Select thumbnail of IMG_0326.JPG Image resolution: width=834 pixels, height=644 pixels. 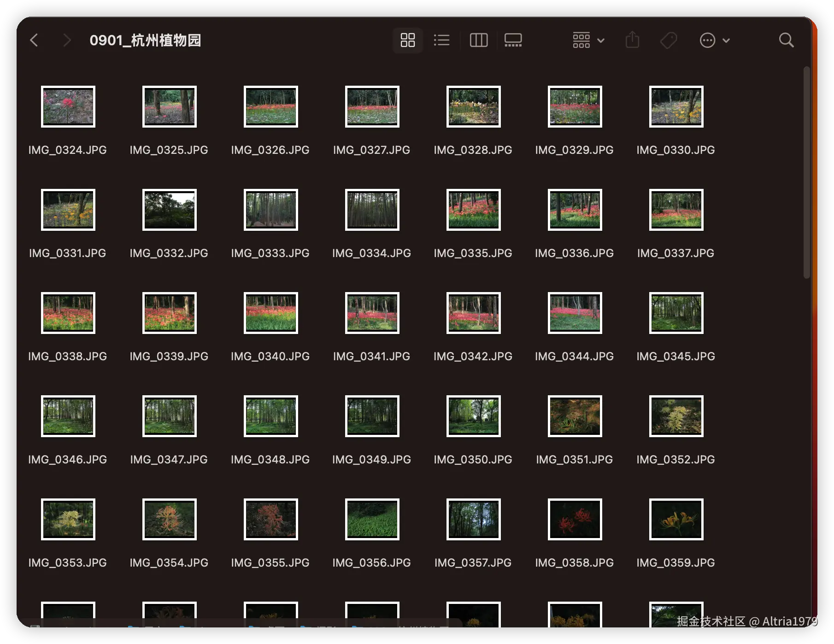271,106
